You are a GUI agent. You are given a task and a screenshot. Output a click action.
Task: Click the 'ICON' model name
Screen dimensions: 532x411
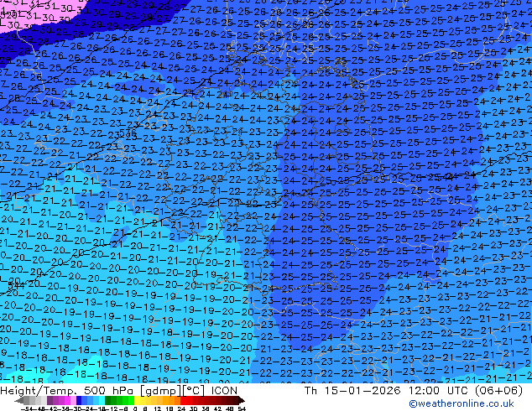click(x=224, y=391)
